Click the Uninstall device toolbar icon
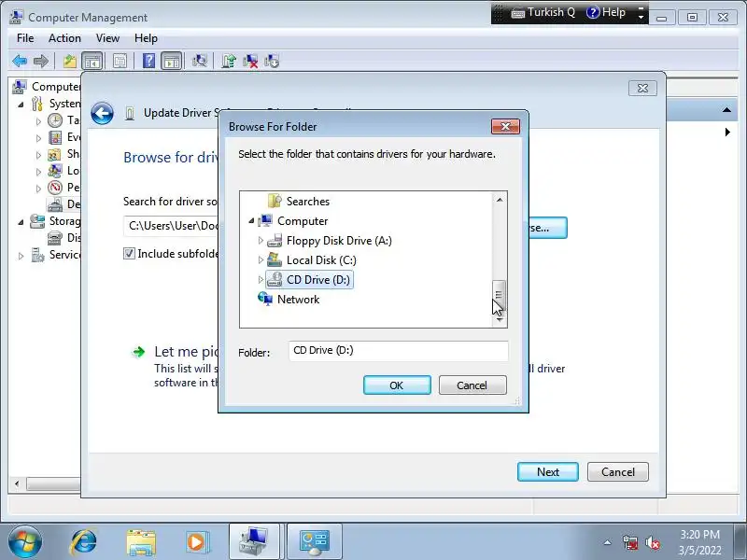Screen dimensions: 747x560 [x=250, y=61]
